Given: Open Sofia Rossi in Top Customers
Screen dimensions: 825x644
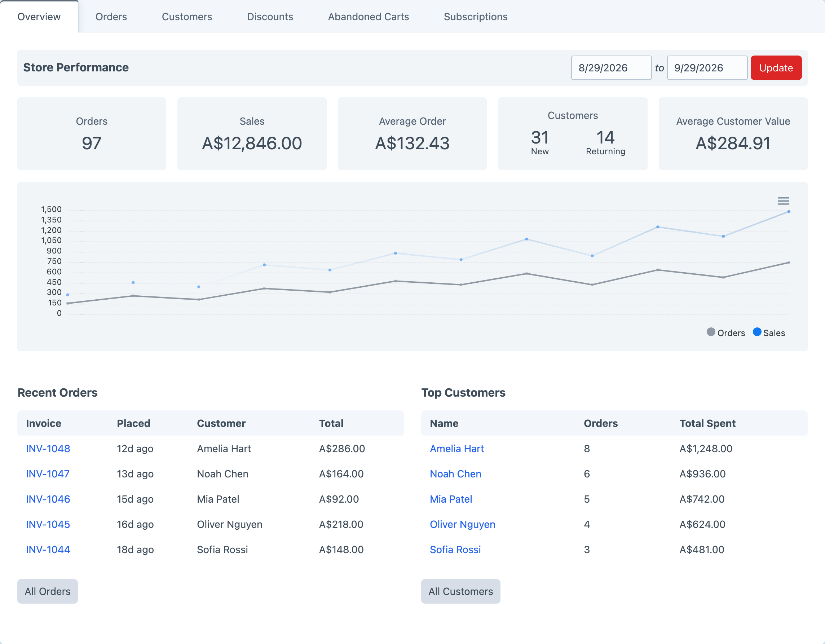Looking at the screenshot, I should [x=455, y=550].
